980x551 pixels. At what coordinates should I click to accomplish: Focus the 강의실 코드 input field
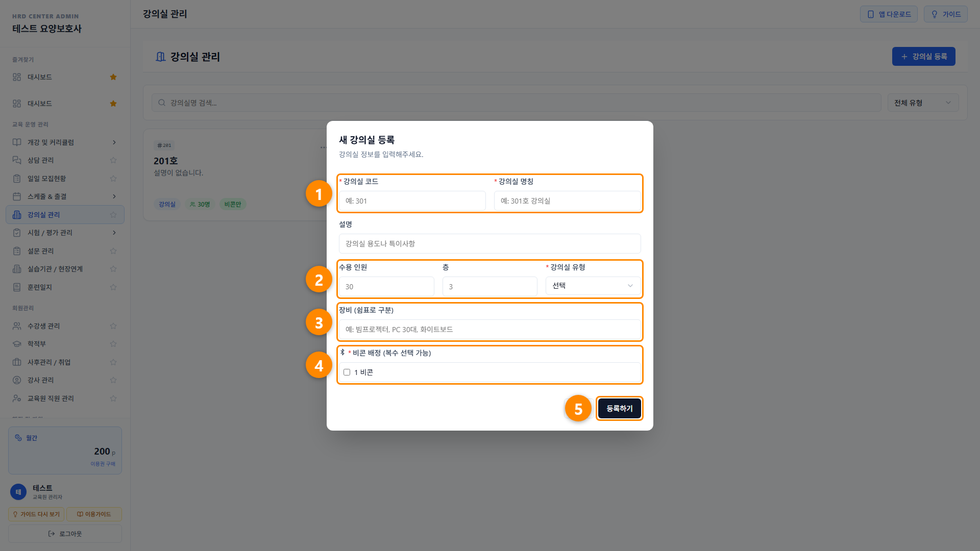tap(412, 201)
